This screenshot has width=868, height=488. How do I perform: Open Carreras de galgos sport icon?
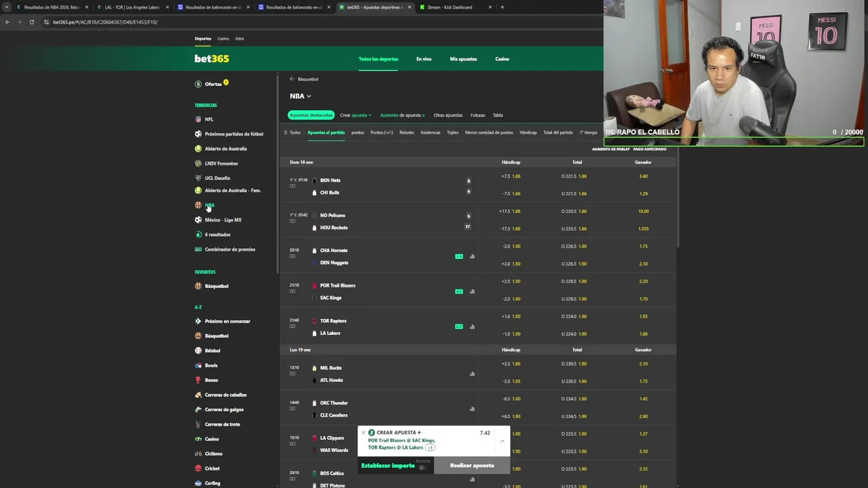tap(198, 409)
